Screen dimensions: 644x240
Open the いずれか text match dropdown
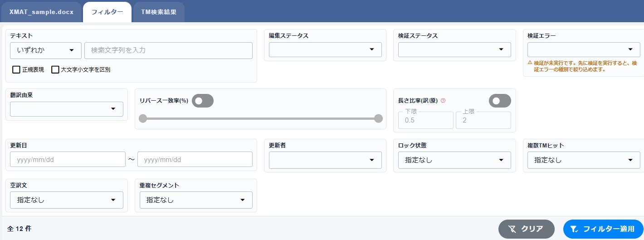(46, 50)
